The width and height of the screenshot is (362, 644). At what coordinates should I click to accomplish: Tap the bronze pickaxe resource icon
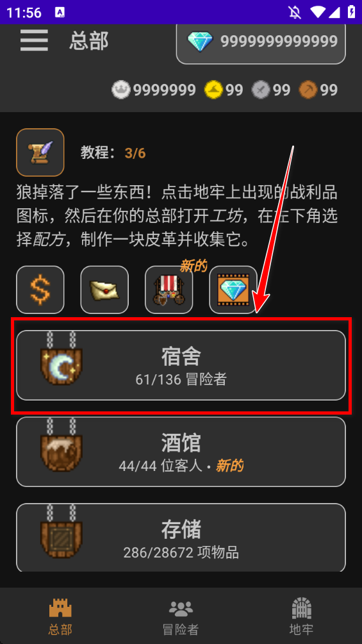[x=308, y=90]
